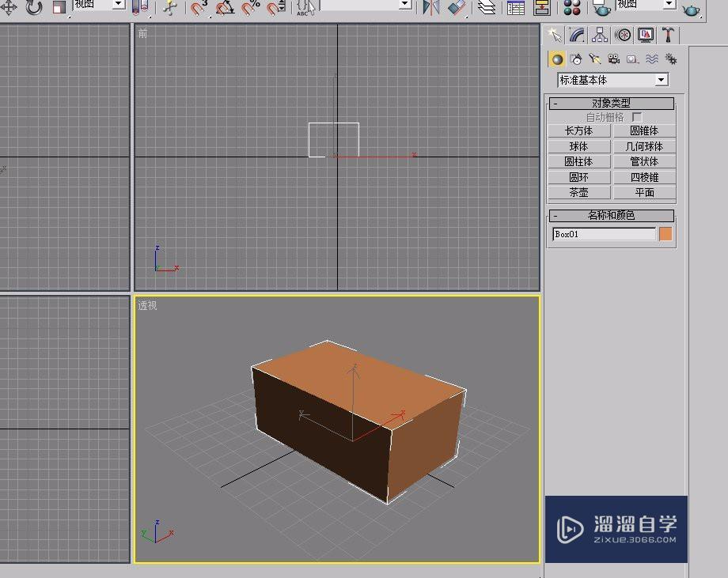Click the 圆柱体 button

pyautogui.click(x=578, y=161)
